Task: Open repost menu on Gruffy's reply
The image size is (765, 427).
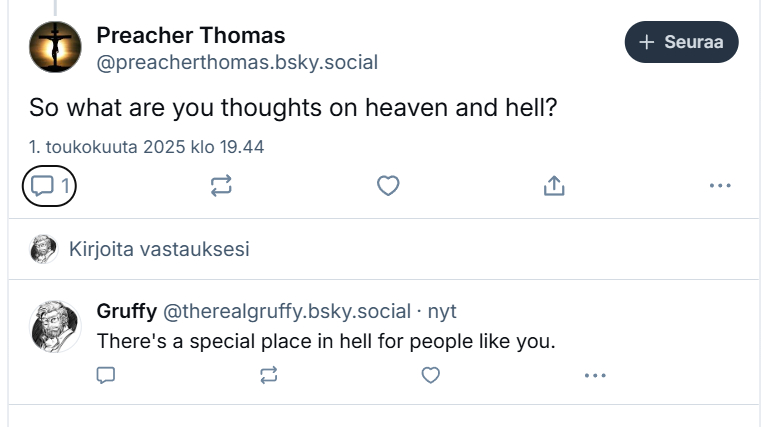Action: click(x=268, y=375)
